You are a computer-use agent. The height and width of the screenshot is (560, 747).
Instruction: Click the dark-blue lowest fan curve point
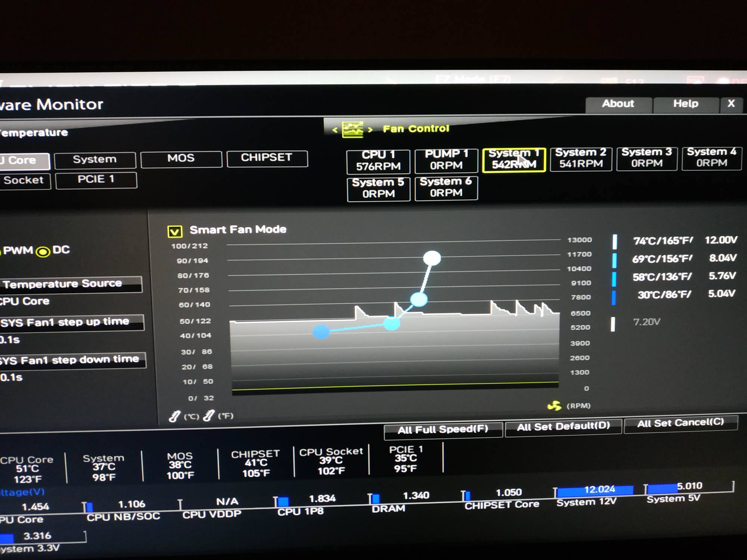[x=321, y=332]
